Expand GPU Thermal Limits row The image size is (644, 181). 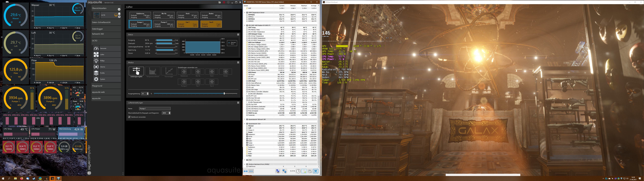tap(247, 102)
